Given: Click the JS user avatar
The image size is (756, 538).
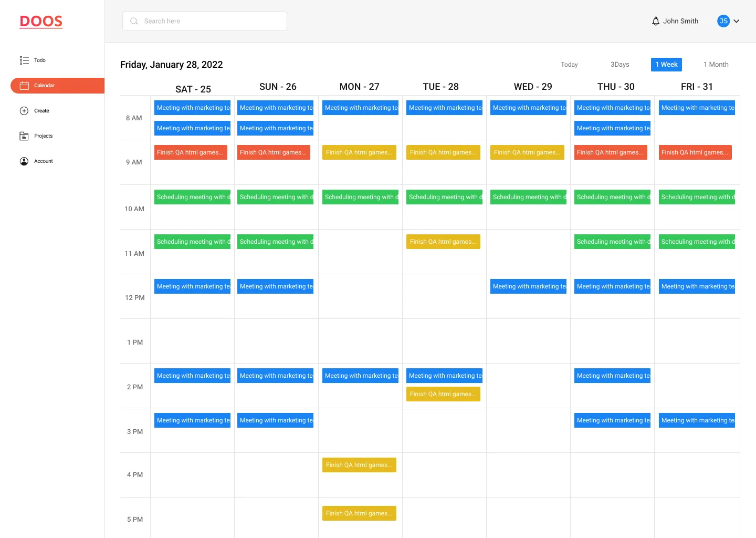Looking at the screenshot, I should click(x=723, y=21).
